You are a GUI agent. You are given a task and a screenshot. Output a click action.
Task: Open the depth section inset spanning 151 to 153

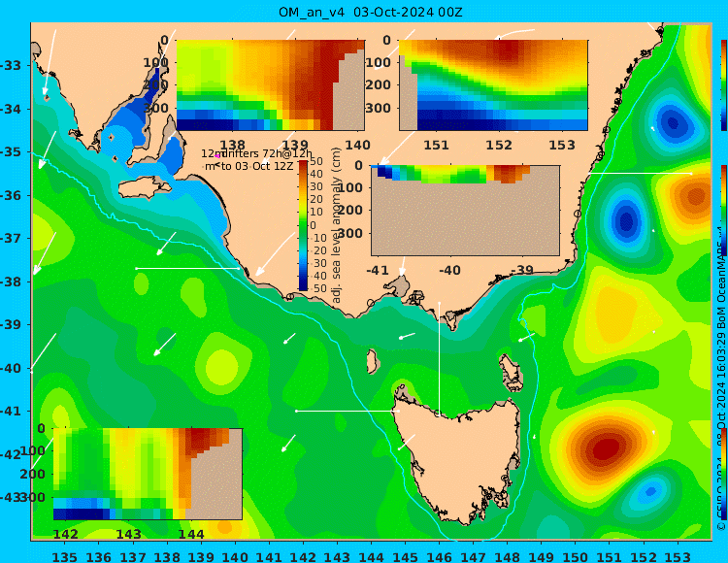tap(493, 85)
